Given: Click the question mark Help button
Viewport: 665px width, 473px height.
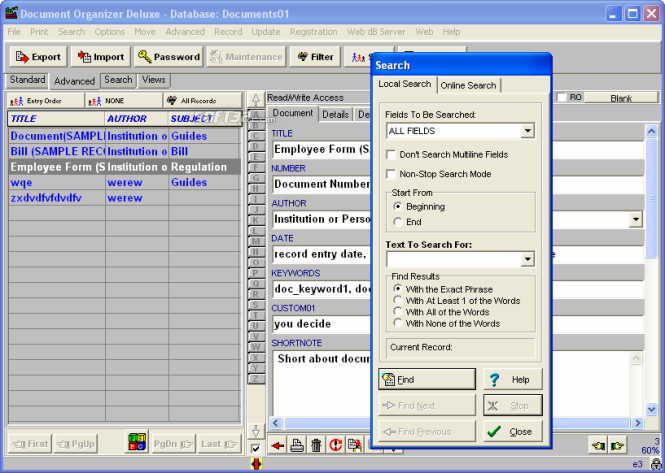Looking at the screenshot, I should [x=513, y=379].
